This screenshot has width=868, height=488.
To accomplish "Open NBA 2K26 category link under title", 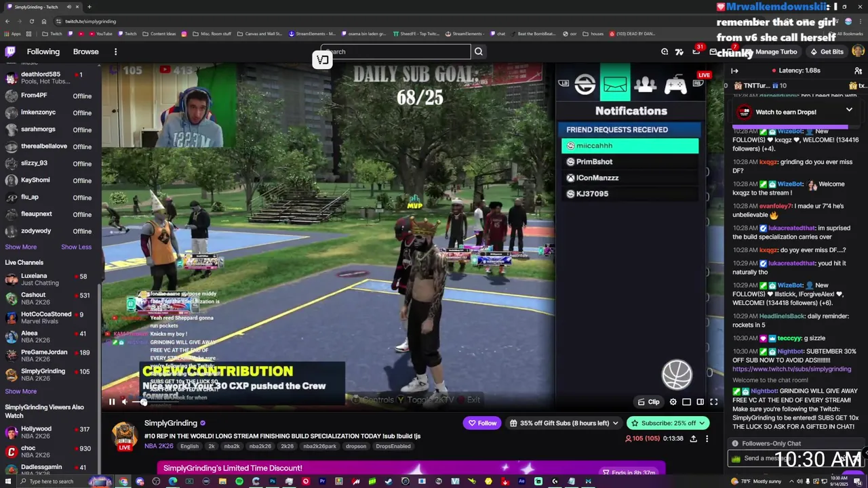I will [x=159, y=446].
